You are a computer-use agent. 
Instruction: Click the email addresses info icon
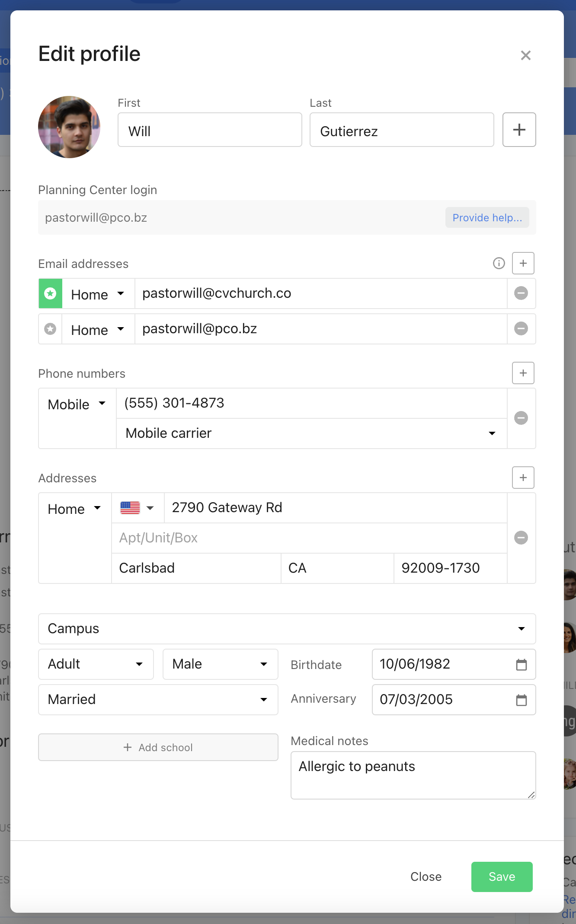(x=499, y=263)
